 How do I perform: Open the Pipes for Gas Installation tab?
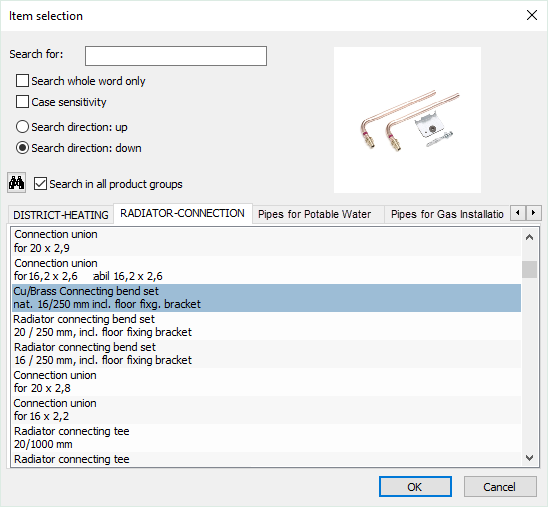447,214
